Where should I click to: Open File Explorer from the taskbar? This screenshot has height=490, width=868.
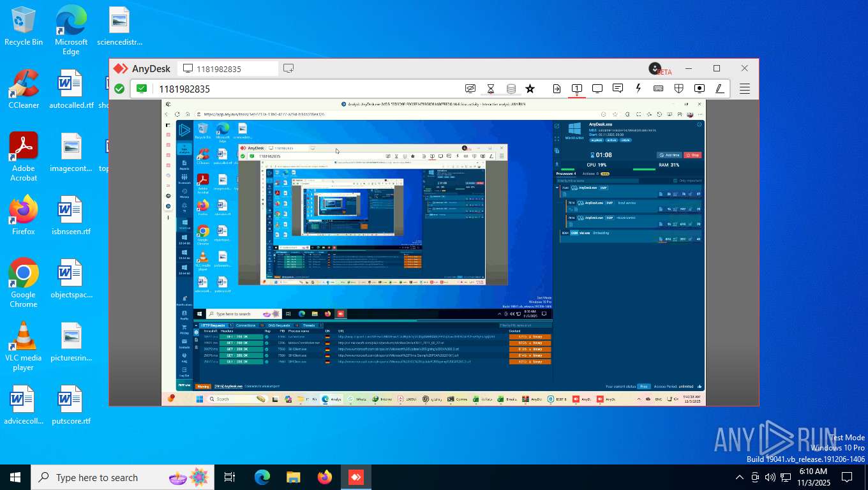coord(293,477)
